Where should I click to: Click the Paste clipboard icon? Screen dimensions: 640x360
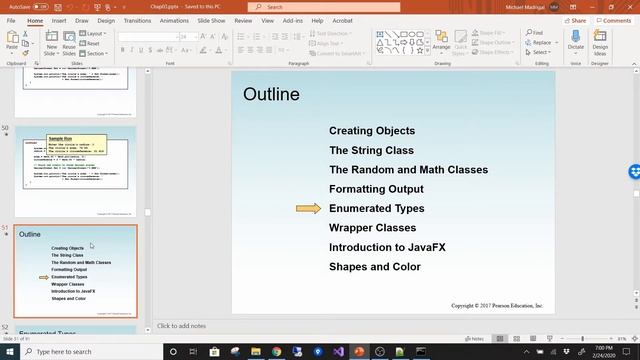coord(12,38)
